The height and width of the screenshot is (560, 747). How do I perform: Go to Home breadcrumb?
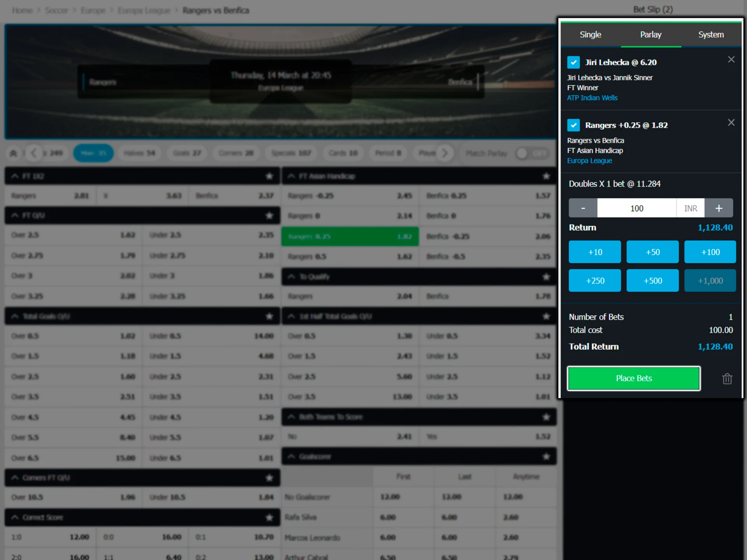pos(22,10)
